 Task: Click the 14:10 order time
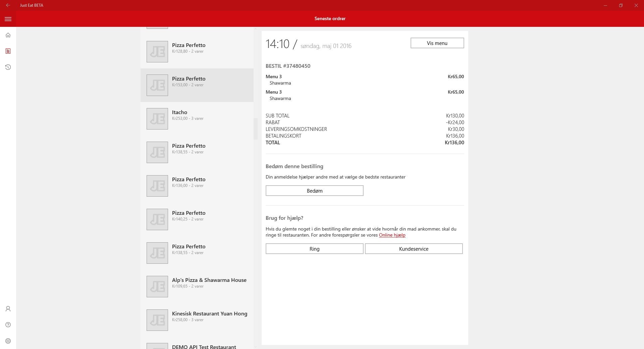point(277,44)
